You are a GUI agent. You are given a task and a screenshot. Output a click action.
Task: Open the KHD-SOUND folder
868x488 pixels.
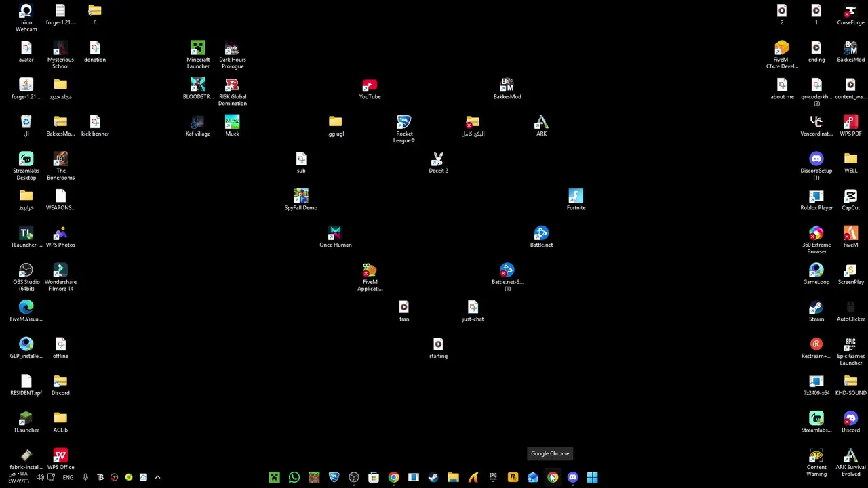click(850, 385)
